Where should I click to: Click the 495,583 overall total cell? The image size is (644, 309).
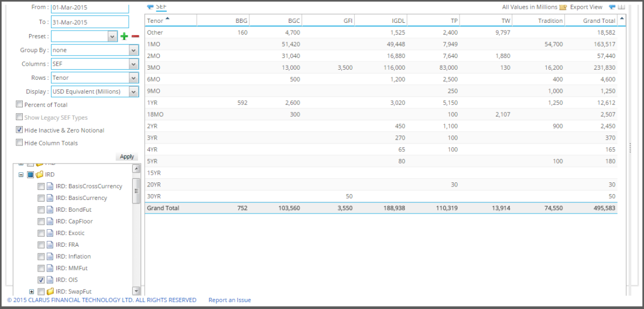[604, 208]
